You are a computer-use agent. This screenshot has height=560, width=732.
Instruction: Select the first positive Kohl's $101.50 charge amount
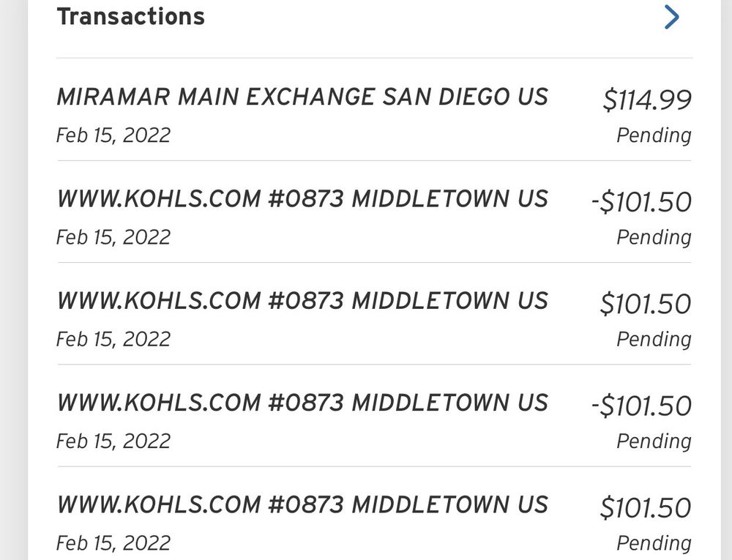pos(645,304)
